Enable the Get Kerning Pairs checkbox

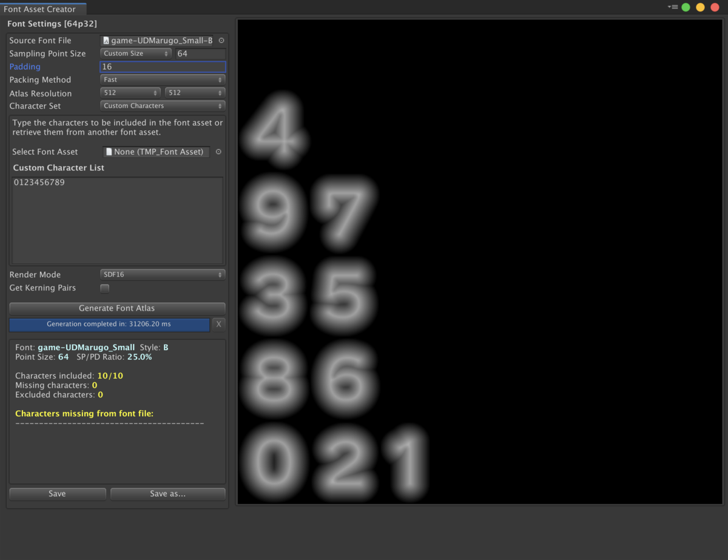104,288
